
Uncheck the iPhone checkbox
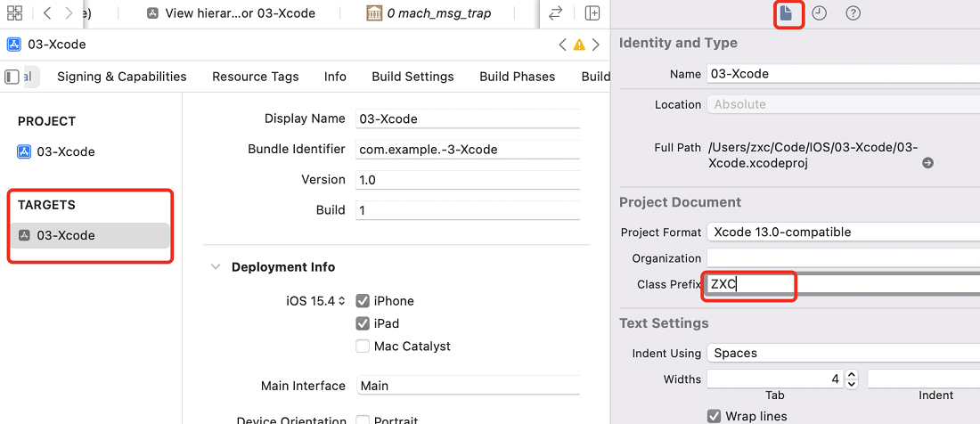pyautogui.click(x=363, y=301)
